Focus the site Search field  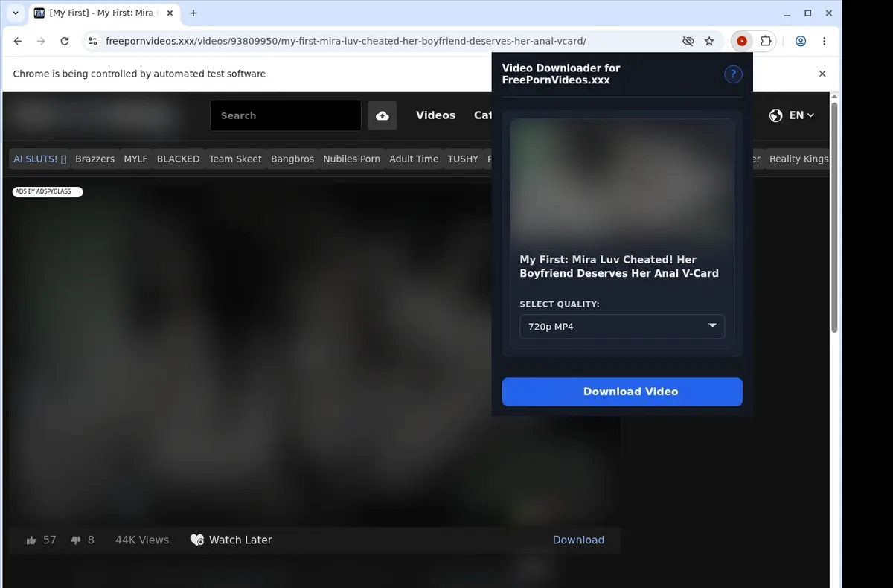(286, 115)
